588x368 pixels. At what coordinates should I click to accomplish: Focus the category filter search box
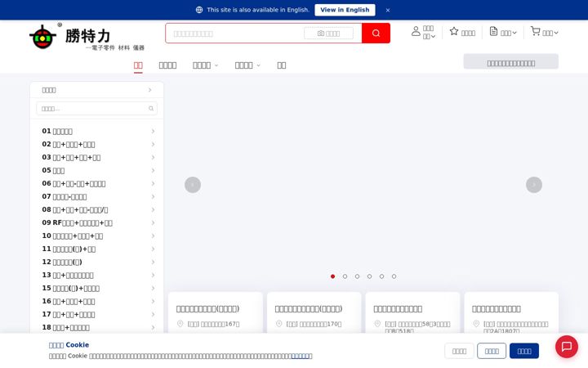click(x=96, y=109)
